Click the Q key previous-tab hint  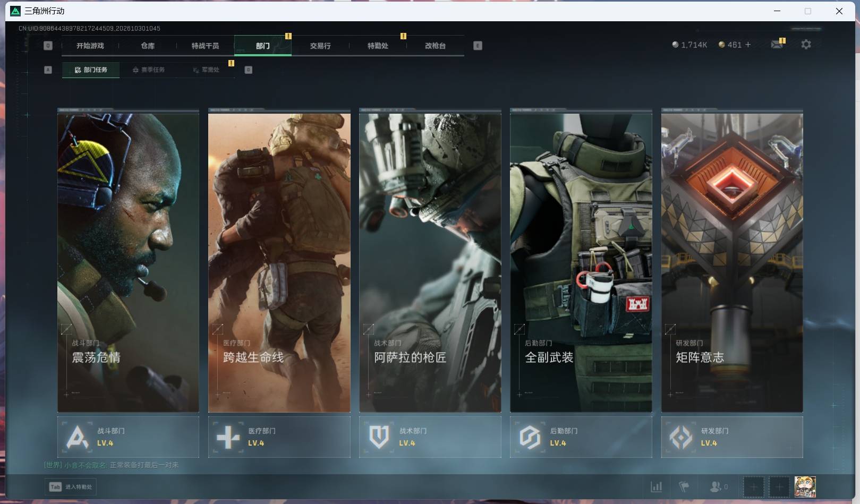pos(48,46)
